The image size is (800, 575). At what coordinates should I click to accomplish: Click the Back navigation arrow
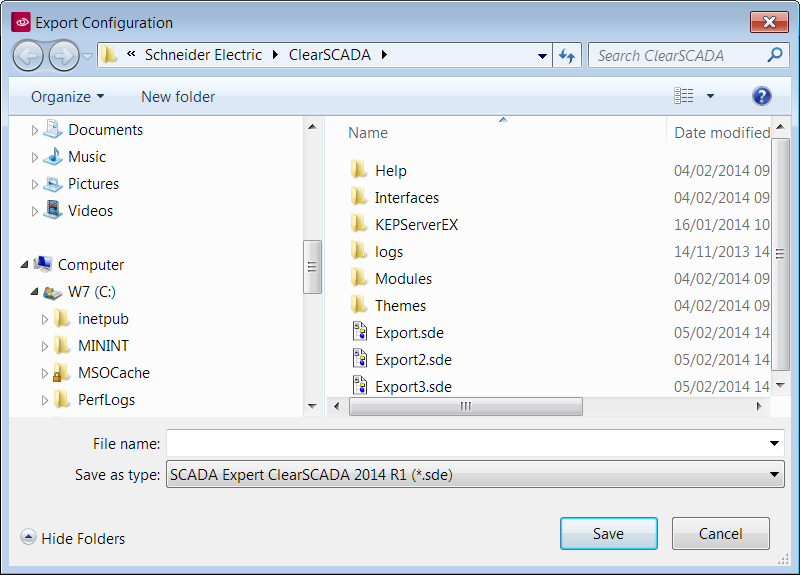point(29,55)
